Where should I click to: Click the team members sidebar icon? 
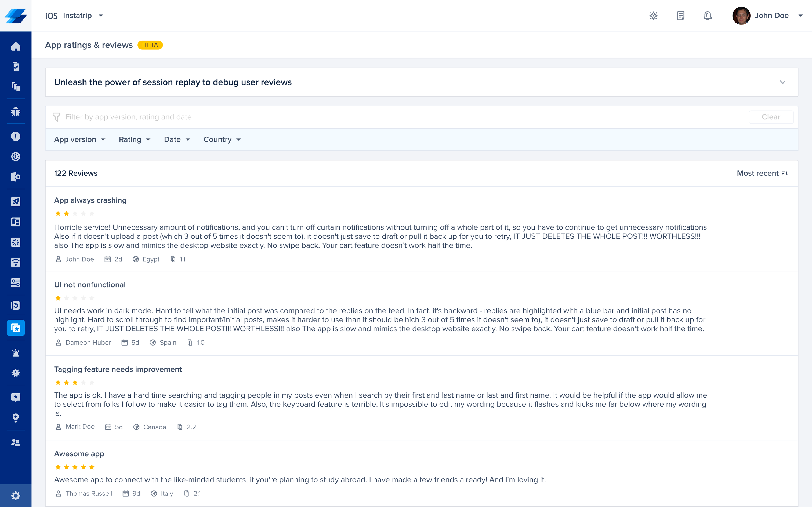click(15, 442)
